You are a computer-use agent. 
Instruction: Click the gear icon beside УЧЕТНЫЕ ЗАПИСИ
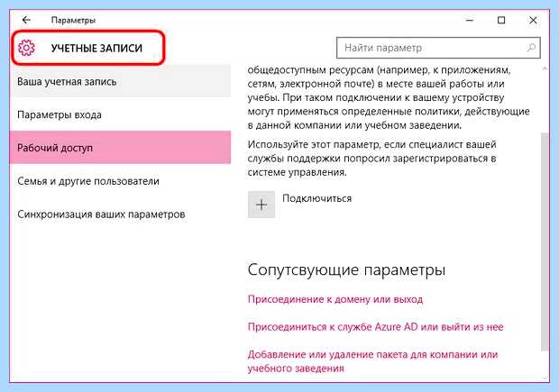[26, 48]
